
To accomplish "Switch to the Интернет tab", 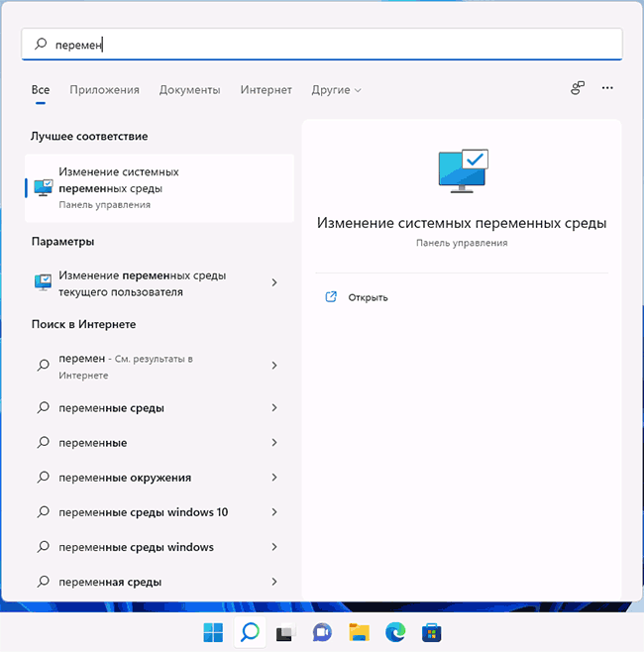I will coord(267,90).
